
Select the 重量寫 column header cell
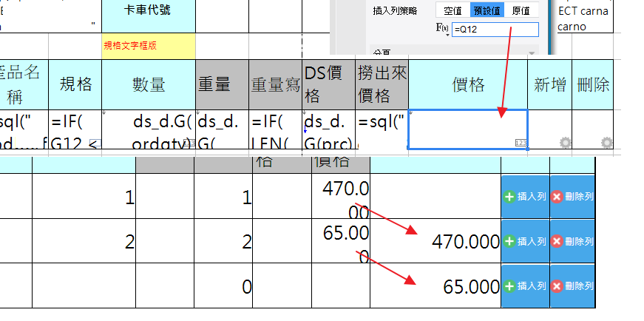275,84
